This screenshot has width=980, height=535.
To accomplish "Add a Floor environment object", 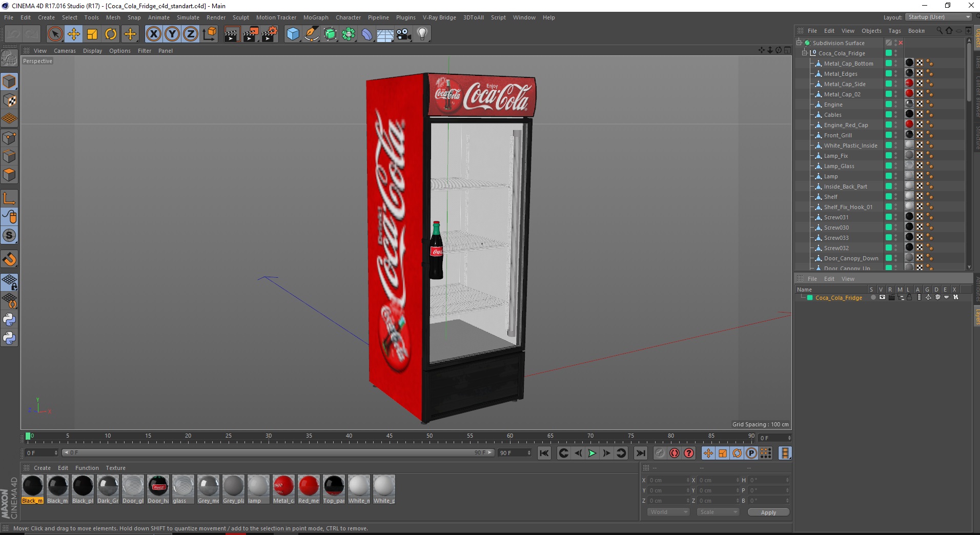I will click(385, 34).
